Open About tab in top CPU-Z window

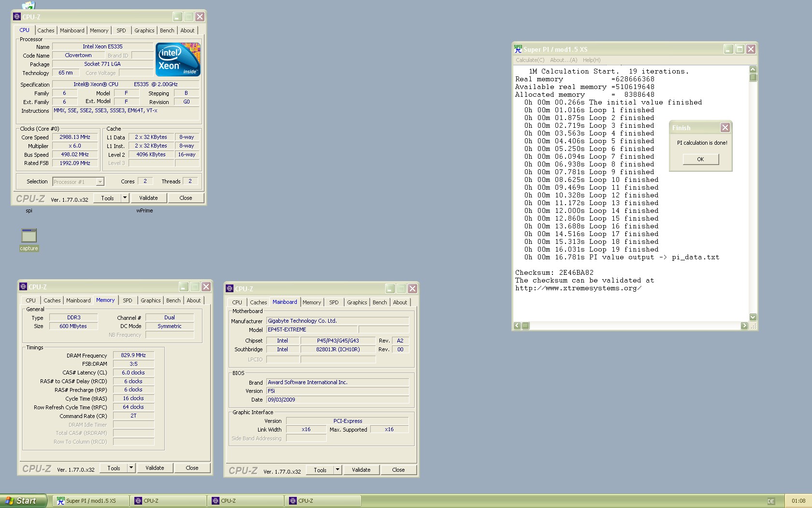coord(188,30)
